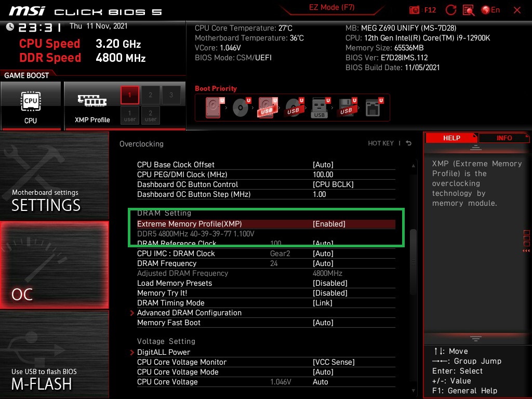This screenshot has width=532, height=399.
Task: Take a screenshot with the F12 camera icon
Action: click(414, 10)
